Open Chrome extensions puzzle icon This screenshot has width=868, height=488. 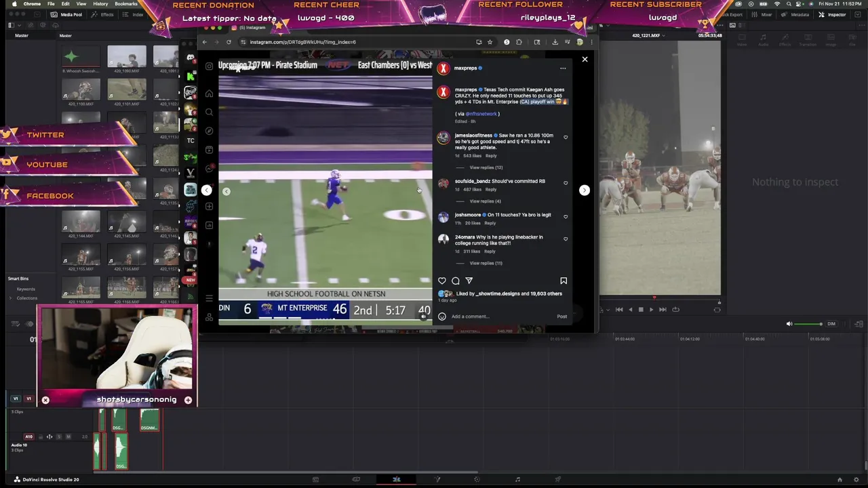[x=519, y=42]
